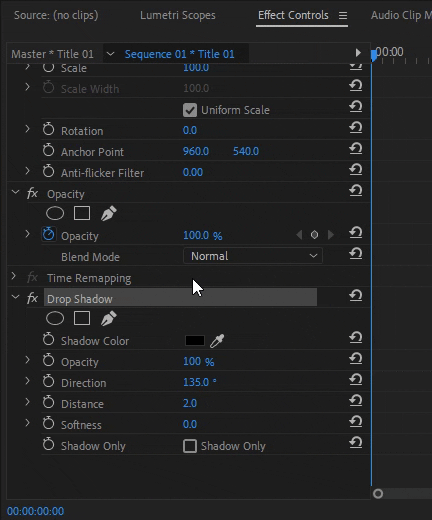Select the free draw bezier pen under Opacity

109,213
